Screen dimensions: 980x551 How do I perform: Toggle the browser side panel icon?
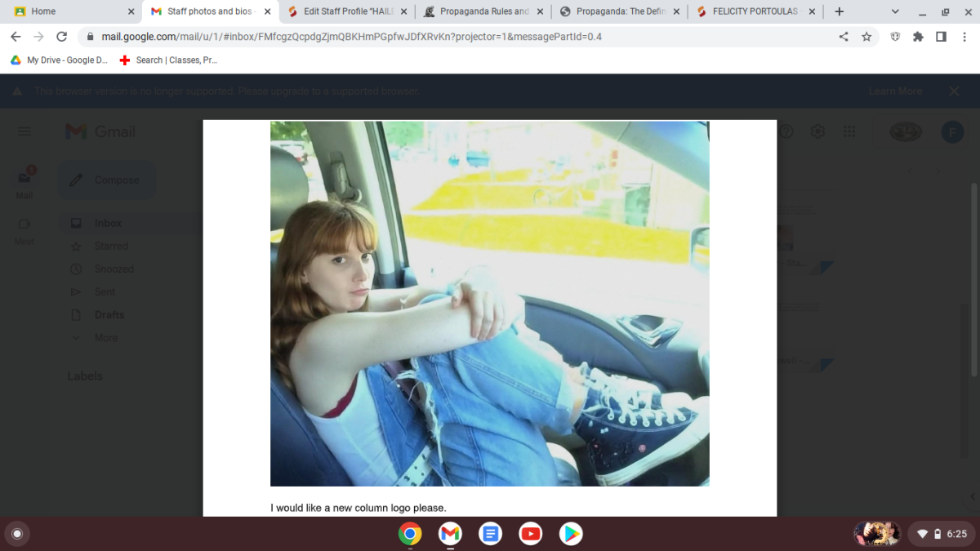[x=941, y=37]
